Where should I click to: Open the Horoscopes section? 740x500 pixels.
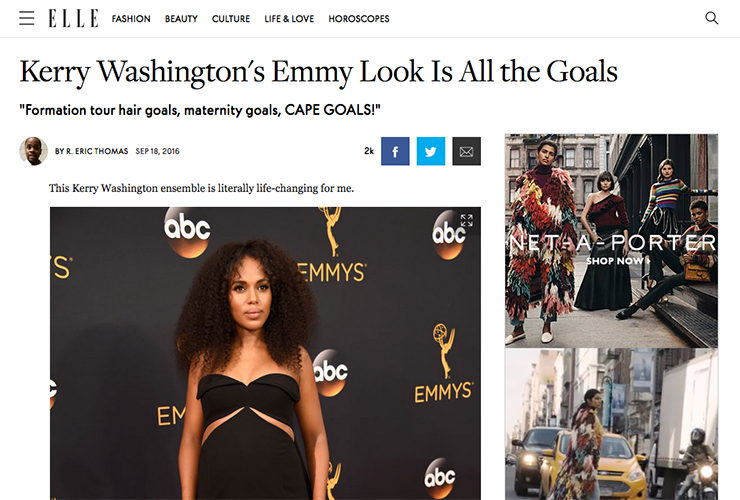click(359, 19)
